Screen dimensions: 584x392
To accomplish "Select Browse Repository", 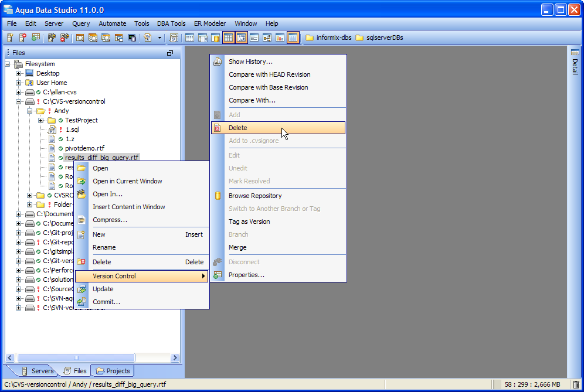I will pyautogui.click(x=278, y=196).
